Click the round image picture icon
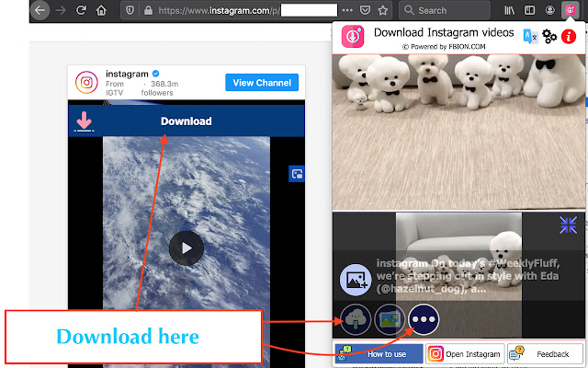 [390, 319]
